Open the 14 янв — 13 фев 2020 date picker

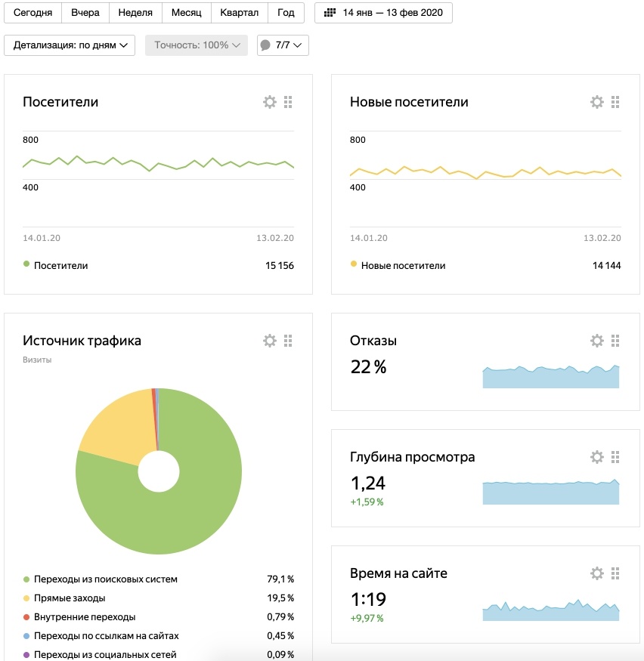[384, 13]
